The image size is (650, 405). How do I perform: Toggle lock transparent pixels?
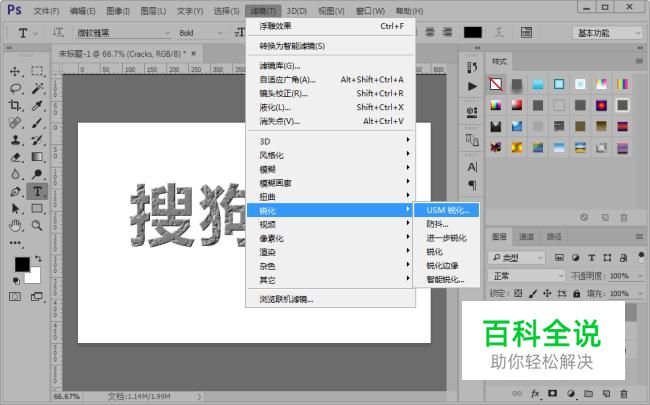click(518, 293)
